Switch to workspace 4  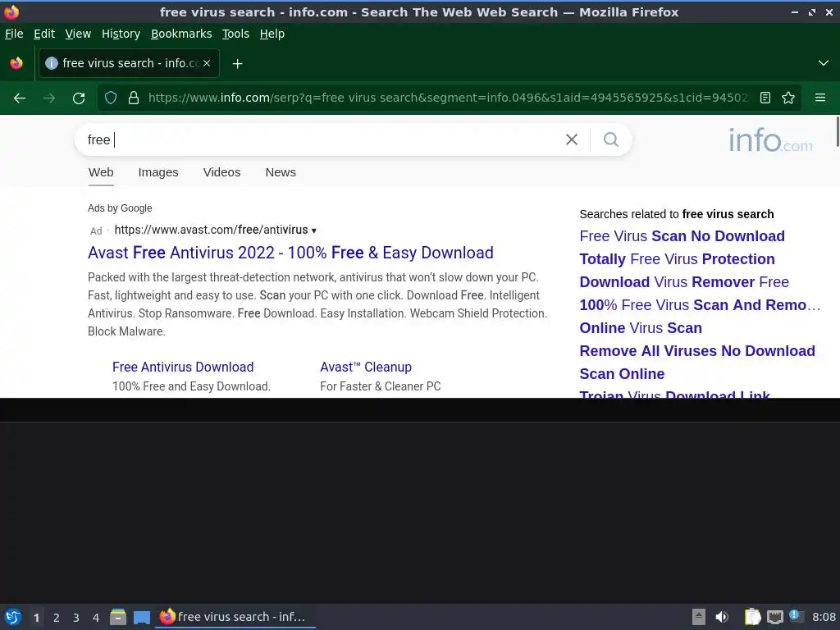96,618
